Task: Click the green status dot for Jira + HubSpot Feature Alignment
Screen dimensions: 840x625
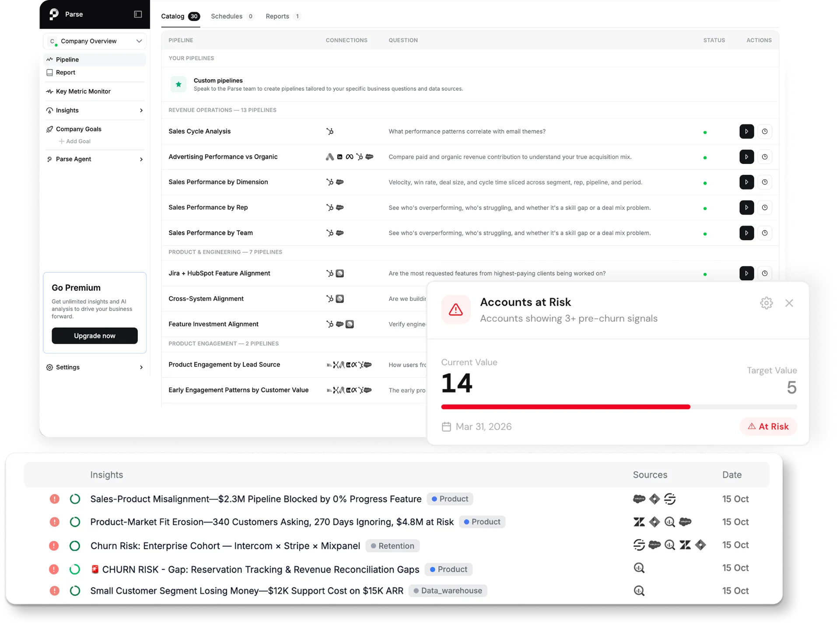Action: tap(705, 274)
